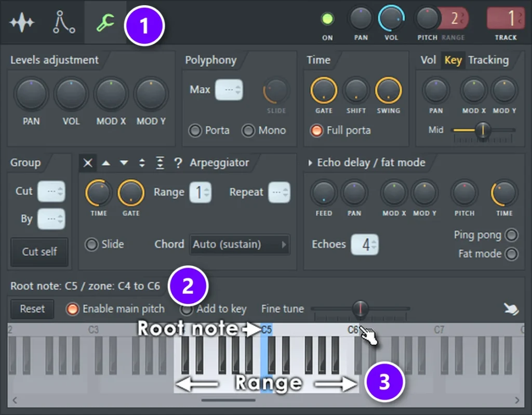Click the channel PITCH knob

pos(427,19)
